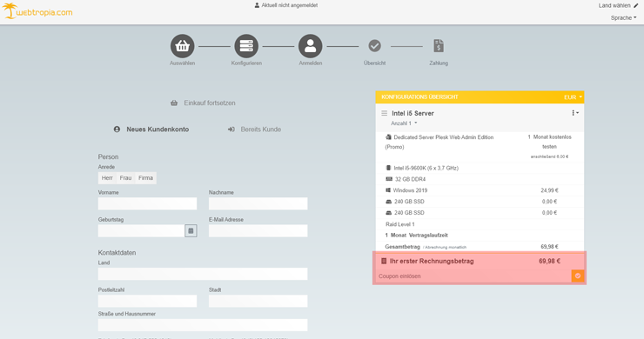Expand the Anzahl 1 quantity dropdown

click(x=404, y=123)
